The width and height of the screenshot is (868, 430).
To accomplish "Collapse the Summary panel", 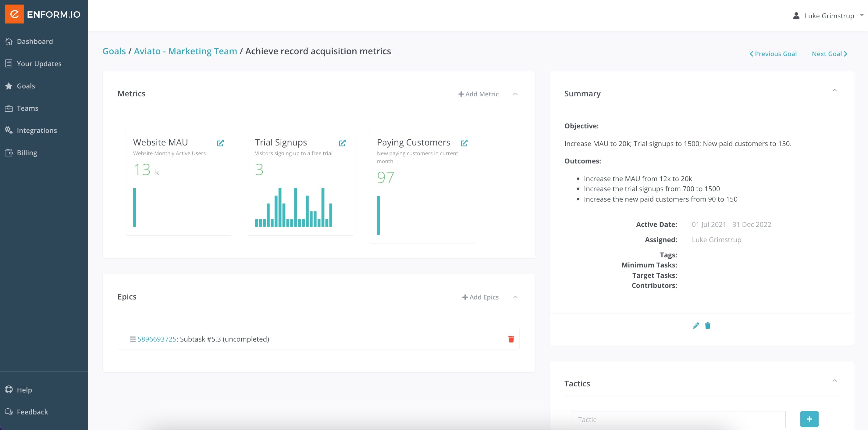I will click(x=834, y=90).
